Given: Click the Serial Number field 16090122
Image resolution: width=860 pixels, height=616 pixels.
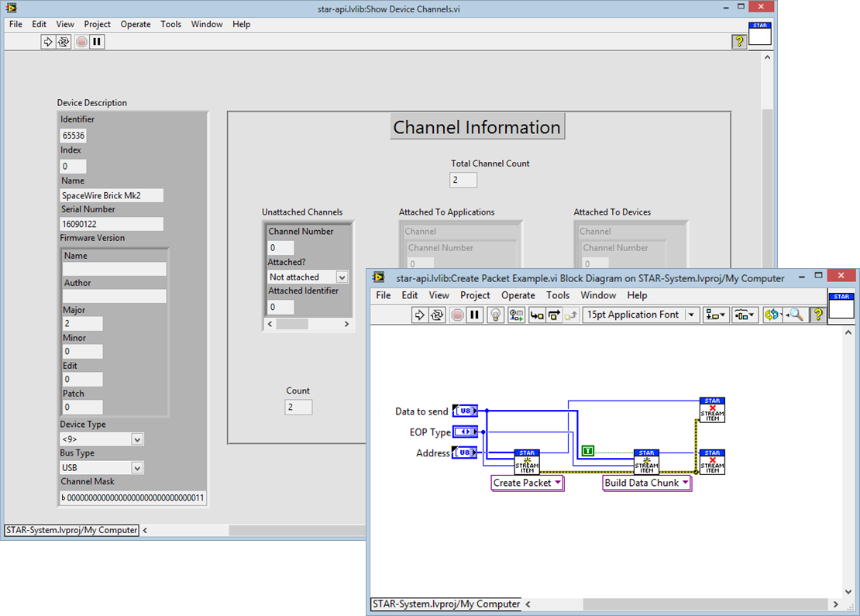Looking at the screenshot, I should [112, 224].
